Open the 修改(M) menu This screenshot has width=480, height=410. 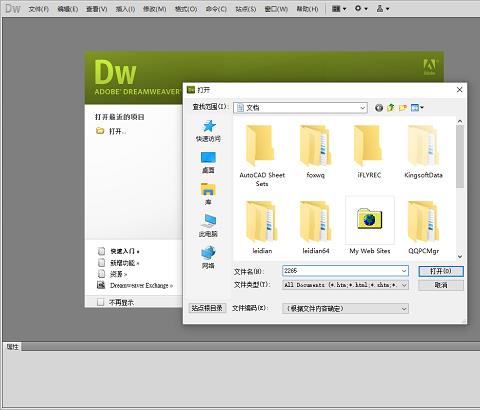154,9
